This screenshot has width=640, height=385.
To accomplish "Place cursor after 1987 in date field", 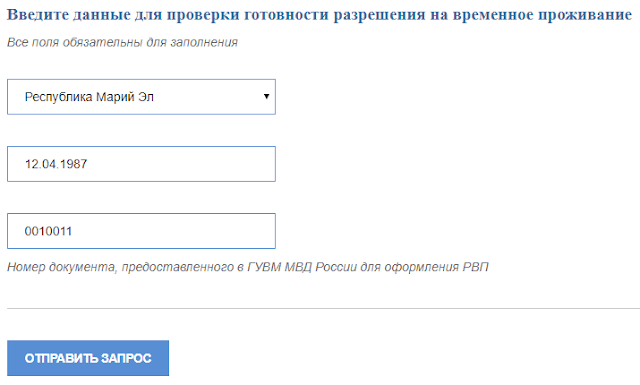I will click(x=88, y=164).
